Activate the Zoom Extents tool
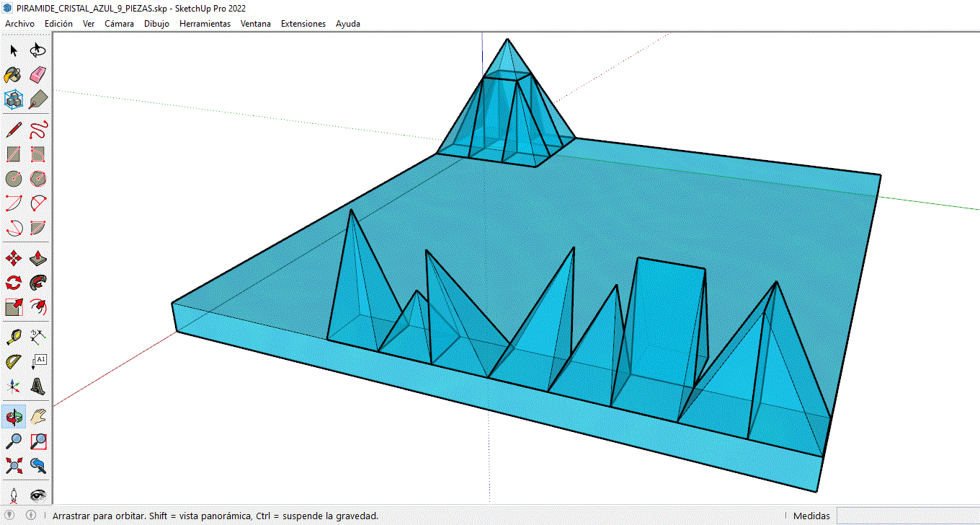 point(14,465)
